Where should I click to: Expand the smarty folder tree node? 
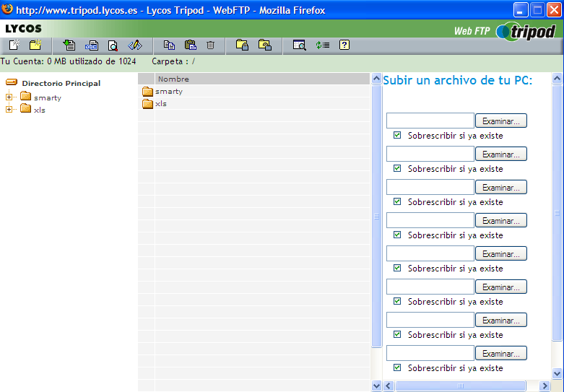[x=9, y=97]
